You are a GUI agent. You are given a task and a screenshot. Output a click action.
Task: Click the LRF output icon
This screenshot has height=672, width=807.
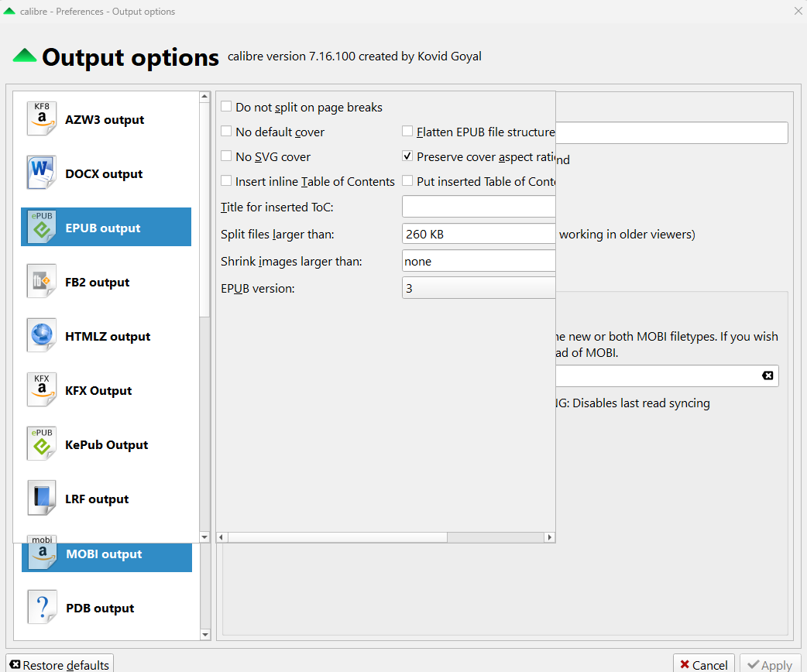pyautogui.click(x=42, y=499)
